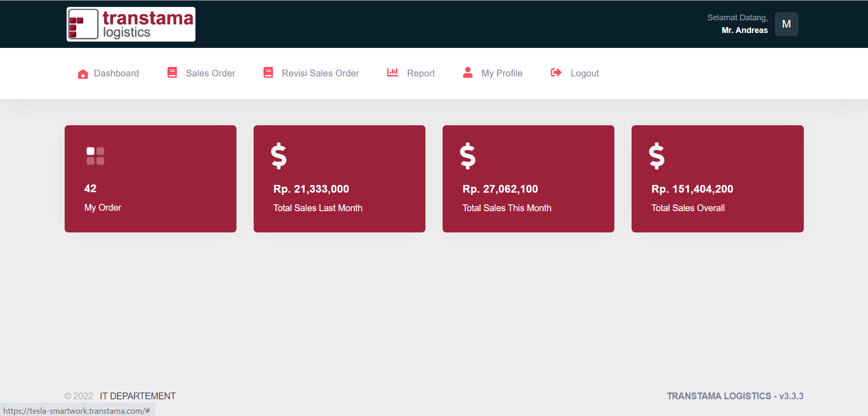
Task: Open the Dashboard menu item
Action: point(108,73)
